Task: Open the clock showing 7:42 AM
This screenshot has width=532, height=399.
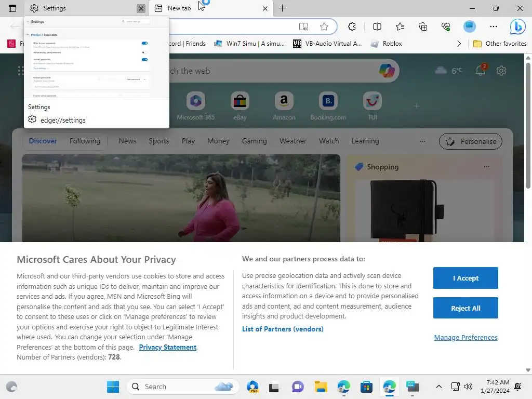Action: 495,387
